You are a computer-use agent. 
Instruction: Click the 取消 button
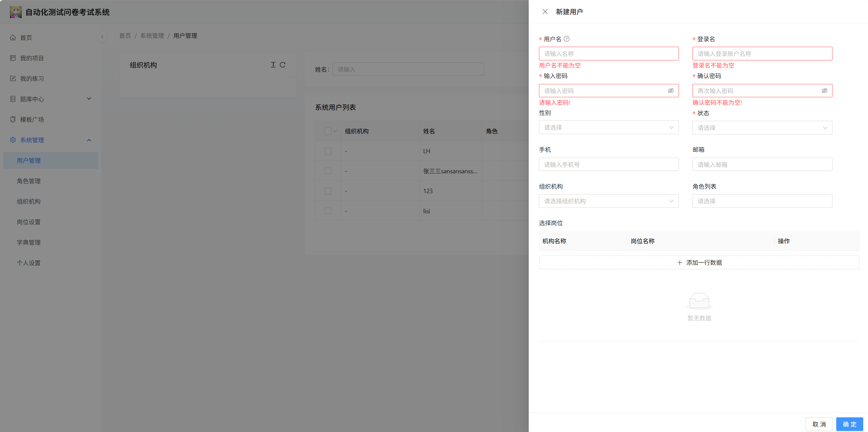(819, 424)
